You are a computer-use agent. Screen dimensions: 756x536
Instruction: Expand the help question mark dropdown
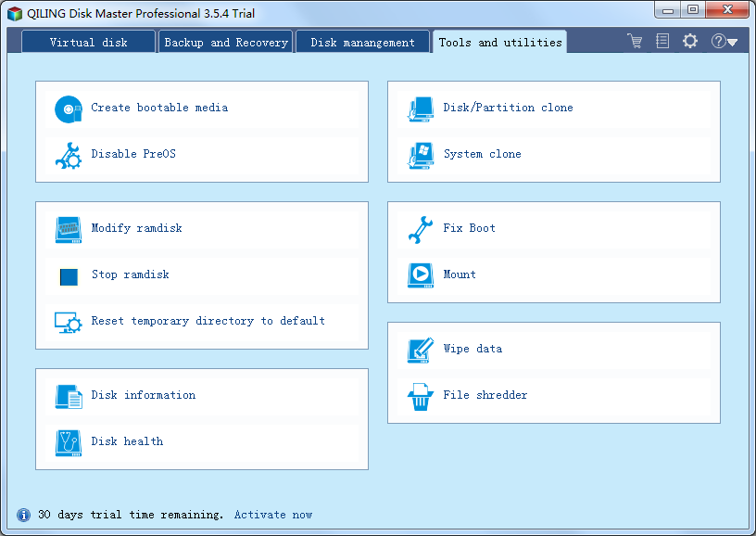(x=724, y=41)
